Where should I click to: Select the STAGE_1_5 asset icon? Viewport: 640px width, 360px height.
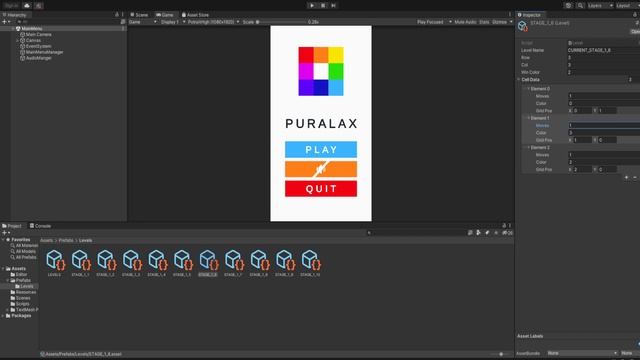click(182, 260)
